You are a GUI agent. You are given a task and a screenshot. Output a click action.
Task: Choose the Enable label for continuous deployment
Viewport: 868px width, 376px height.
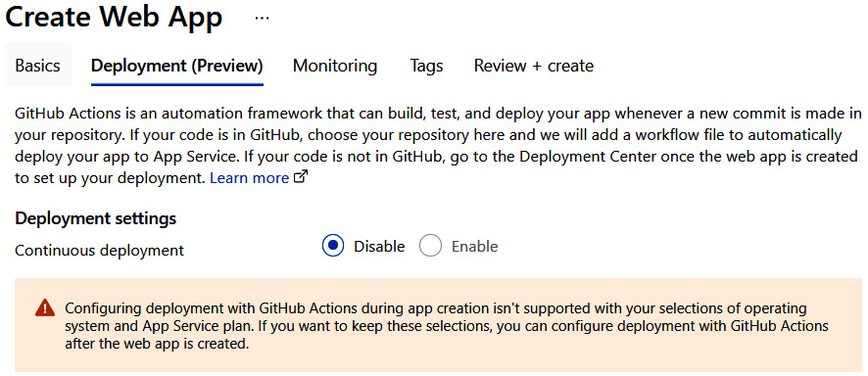[474, 246]
